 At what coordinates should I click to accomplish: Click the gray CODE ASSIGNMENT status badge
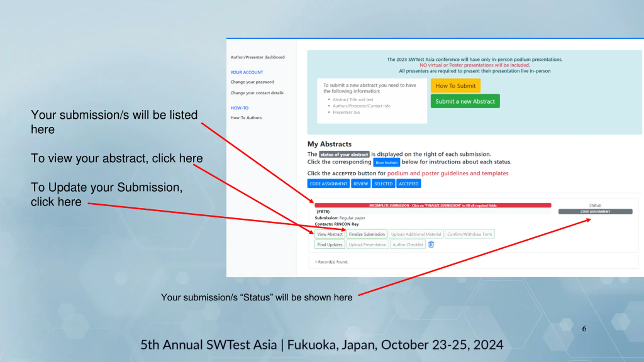(x=595, y=212)
